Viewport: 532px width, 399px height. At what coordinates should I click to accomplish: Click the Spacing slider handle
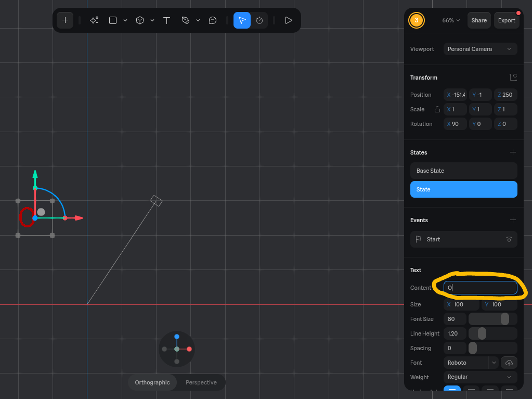click(x=473, y=348)
